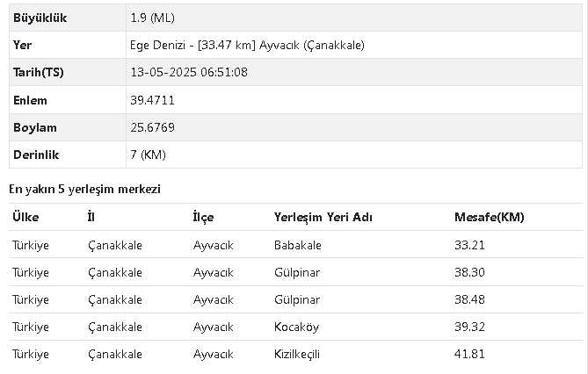Click the Boylam value 25.6769
Viewport: 588px width, 374px height.
(152, 127)
